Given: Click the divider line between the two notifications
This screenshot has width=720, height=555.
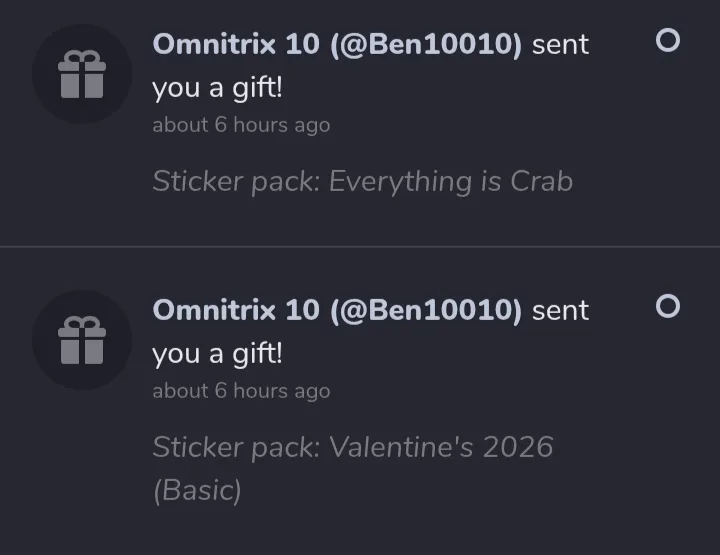Looking at the screenshot, I should [x=360, y=246].
